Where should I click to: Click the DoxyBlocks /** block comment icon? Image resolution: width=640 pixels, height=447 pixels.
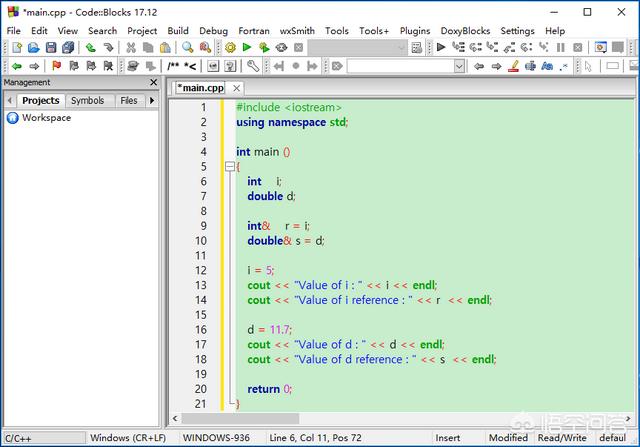point(173,66)
